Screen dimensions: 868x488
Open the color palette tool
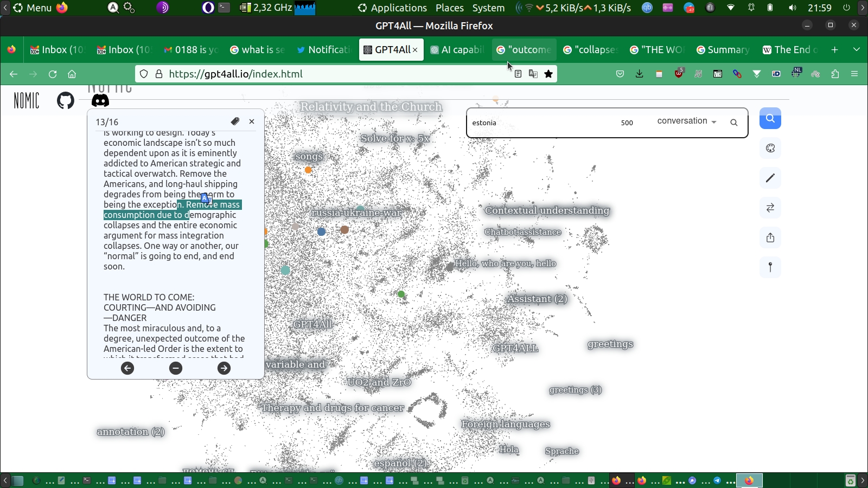click(x=770, y=148)
